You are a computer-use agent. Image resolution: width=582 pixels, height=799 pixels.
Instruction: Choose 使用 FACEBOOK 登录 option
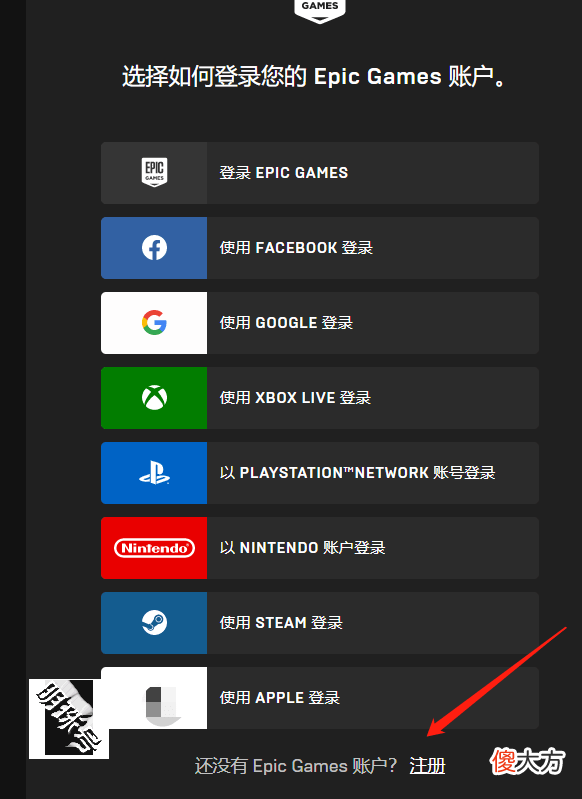click(x=320, y=248)
